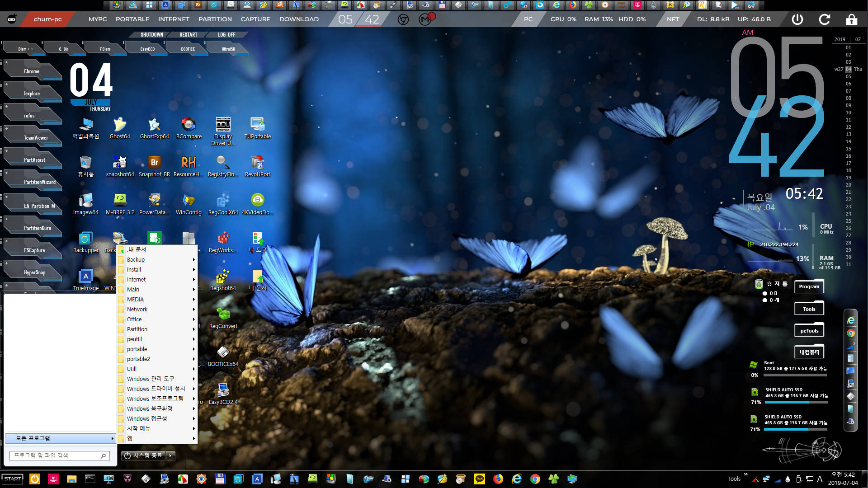Open the PartitionWizard sidebar launcher

[x=33, y=182]
